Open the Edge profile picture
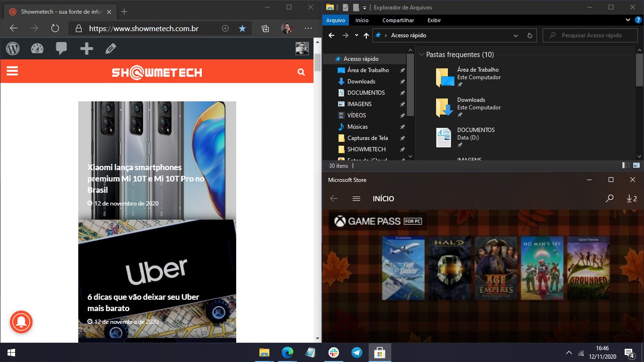 tap(287, 28)
